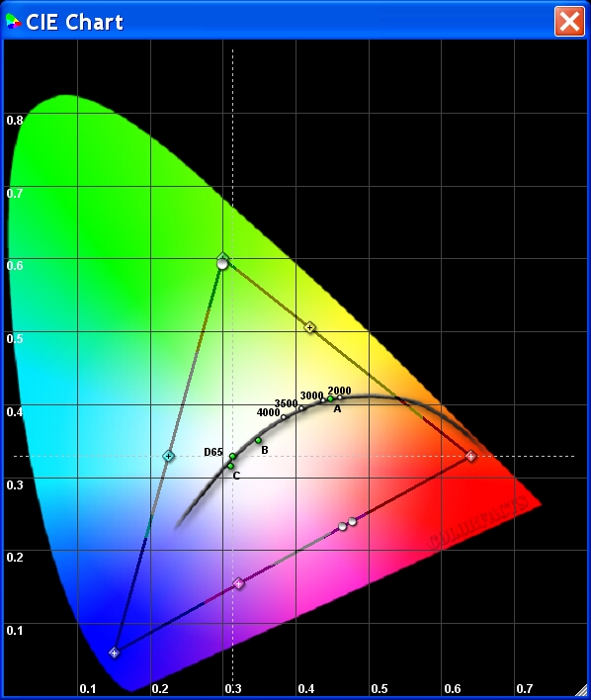Image resolution: width=591 pixels, height=700 pixels.
Task: Click the 2000 color temperature label
Action: [x=339, y=391]
